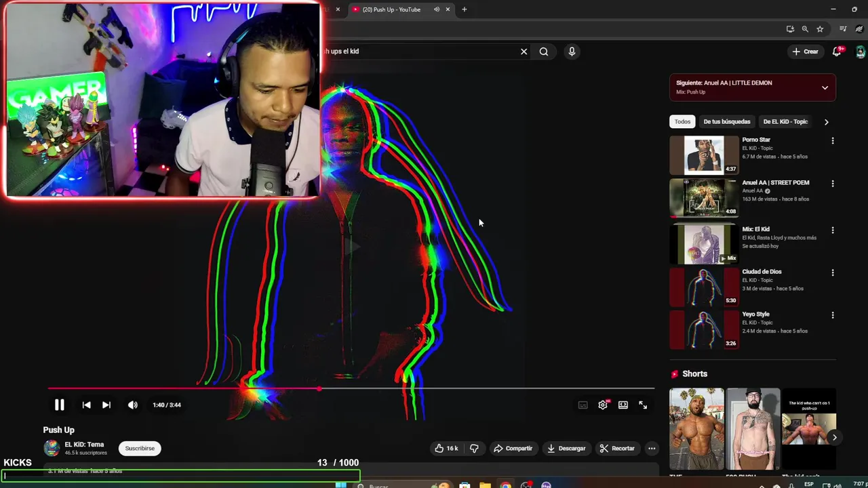The width and height of the screenshot is (868, 488).
Task: Like the video with 16 k likes
Action: point(446,448)
